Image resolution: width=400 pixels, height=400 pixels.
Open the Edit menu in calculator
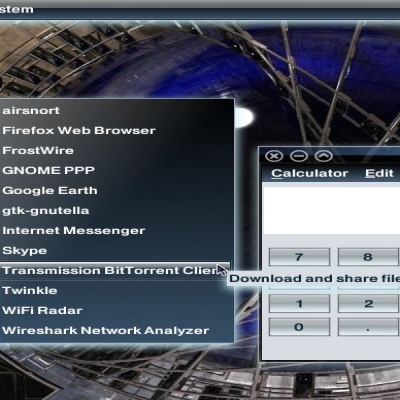(379, 173)
